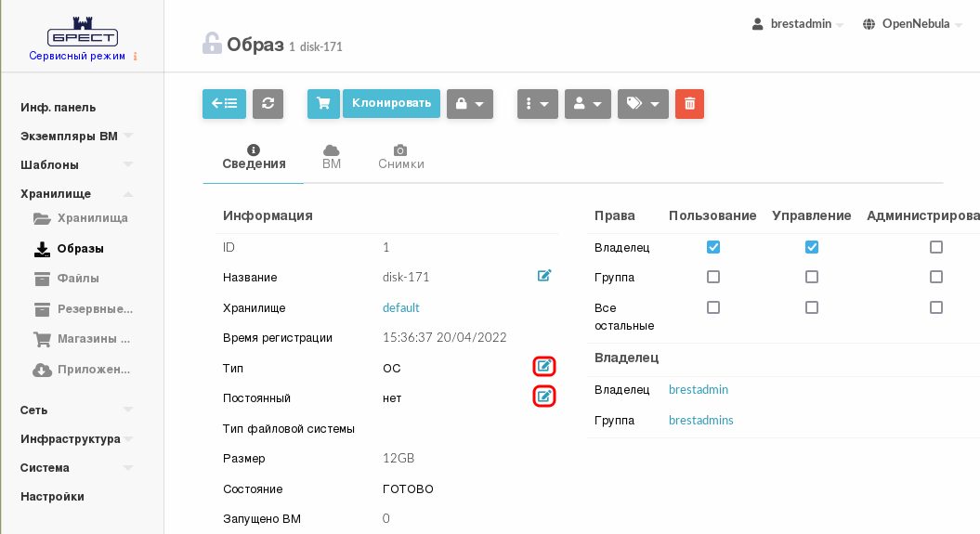Edit the image name disk-171
Viewport: 980px width, 534px height.
(544, 276)
